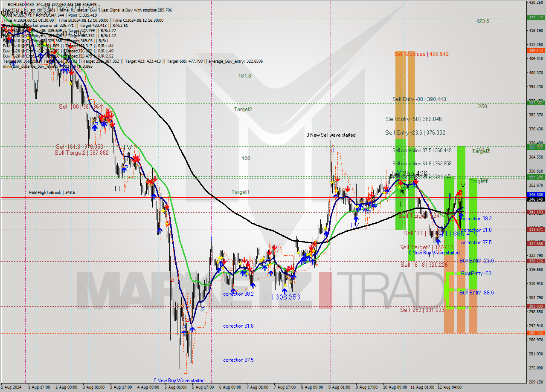Select the 'Sell Stoploss | 409.642' label
Screen dimensions: 546x392
click(x=421, y=54)
